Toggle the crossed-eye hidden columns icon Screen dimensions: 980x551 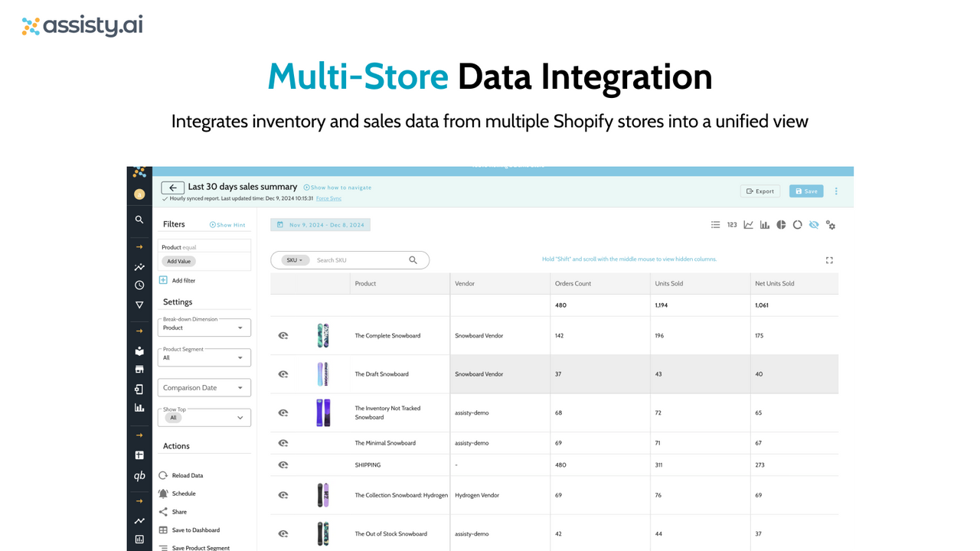[x=814, y=225]
